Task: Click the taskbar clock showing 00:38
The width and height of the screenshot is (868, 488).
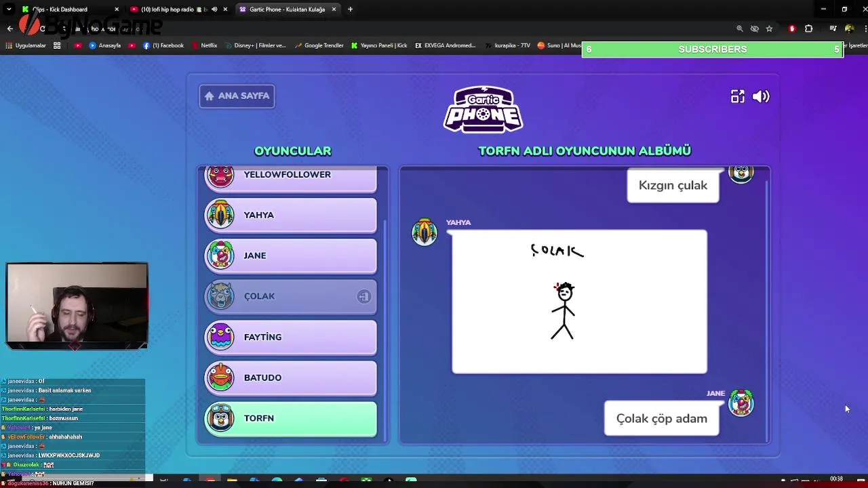Action: point(837,479)
